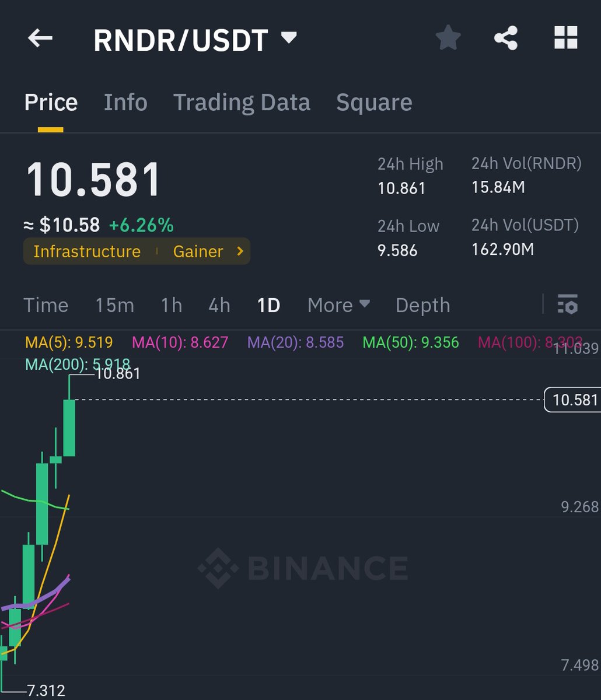The image size is (601, 700).
Task: Tap the 24h Low value 9.586
Action: tap(397, 251)
